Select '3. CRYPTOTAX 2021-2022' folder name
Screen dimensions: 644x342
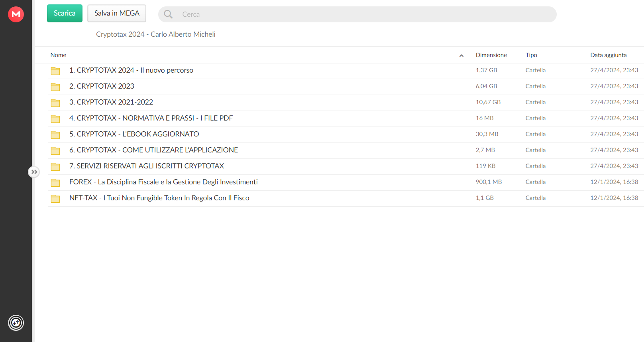point(111,102)
